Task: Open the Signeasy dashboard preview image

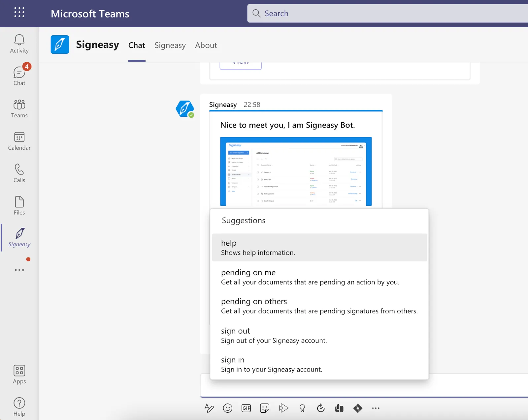Action: 296,171
